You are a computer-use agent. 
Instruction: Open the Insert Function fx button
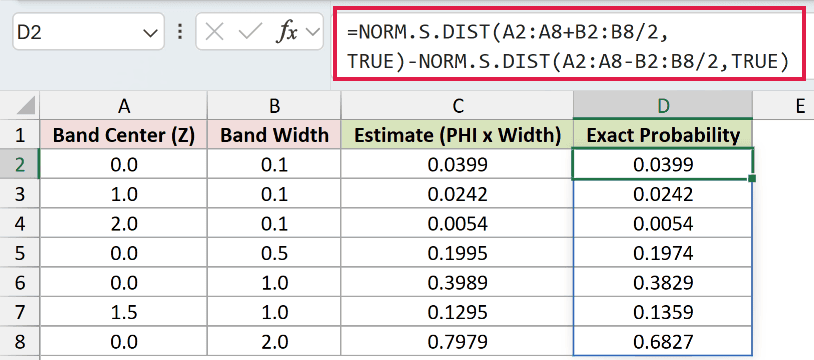point(286,33)
